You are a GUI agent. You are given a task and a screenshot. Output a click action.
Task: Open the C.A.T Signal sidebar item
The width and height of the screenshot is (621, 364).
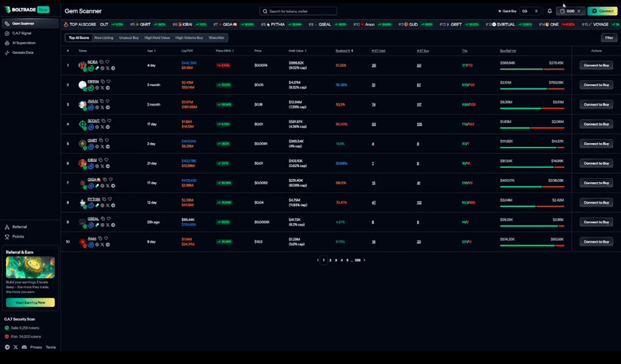coord(22,34)
